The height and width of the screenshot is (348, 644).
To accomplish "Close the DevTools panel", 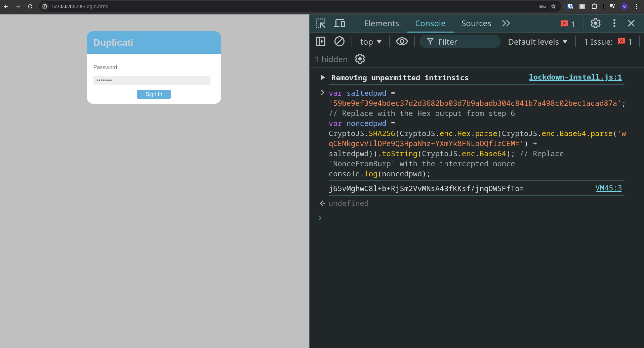I will [631, 23].
